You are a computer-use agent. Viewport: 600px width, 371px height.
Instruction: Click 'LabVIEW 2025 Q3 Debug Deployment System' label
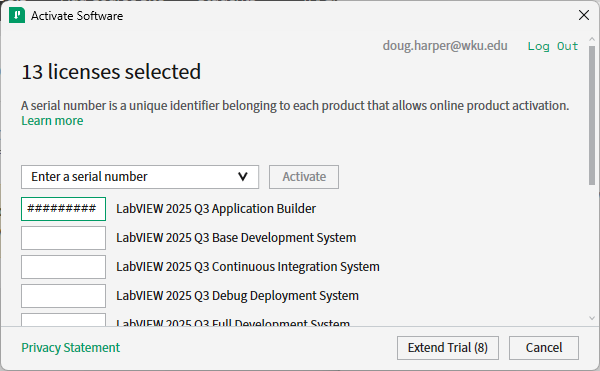click(x=238, y=296)
